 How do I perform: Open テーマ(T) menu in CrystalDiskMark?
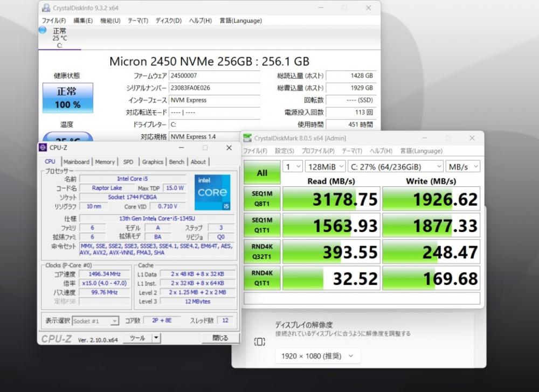point(351,151)
